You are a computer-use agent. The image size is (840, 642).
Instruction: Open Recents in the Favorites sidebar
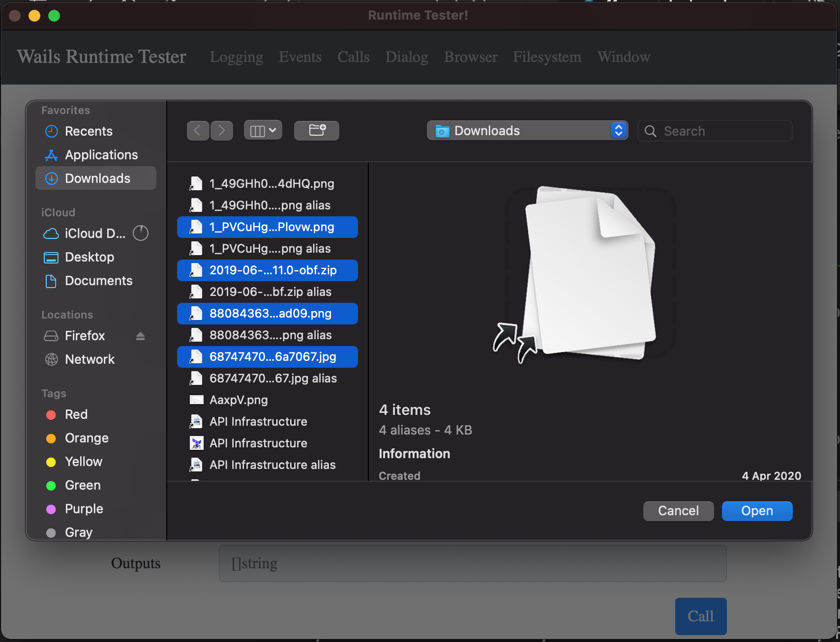point(89,131)
